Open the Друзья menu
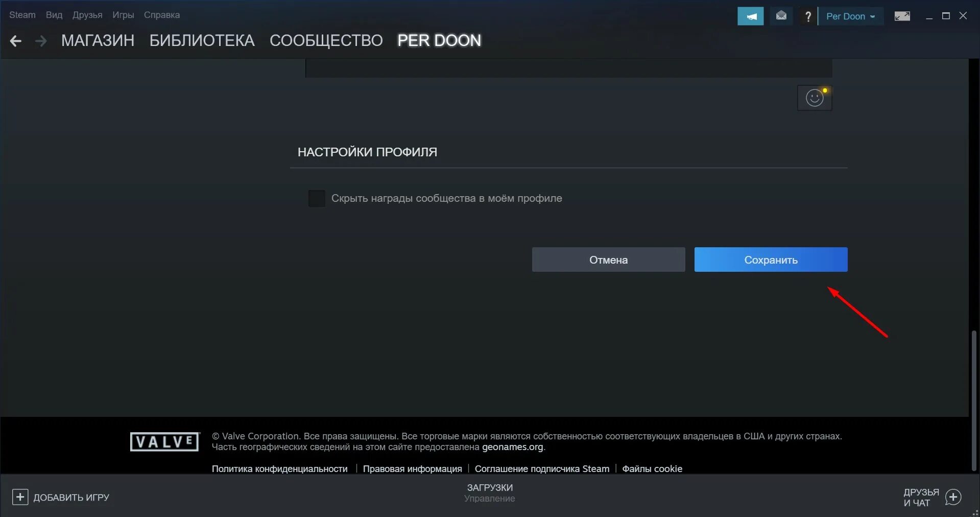 87,15
